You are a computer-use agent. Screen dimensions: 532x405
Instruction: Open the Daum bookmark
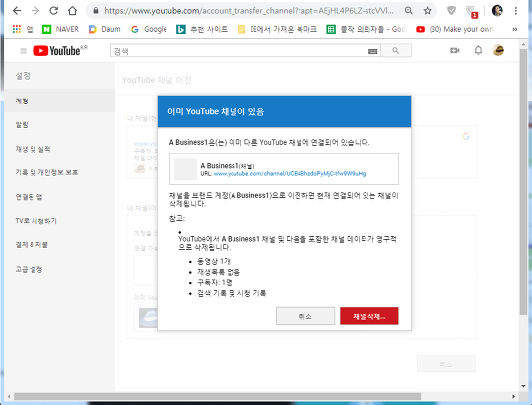pyautogui.click(x=104, y=29)
